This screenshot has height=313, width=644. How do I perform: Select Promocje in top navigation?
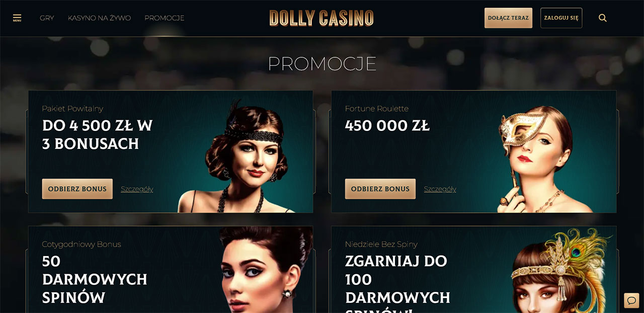165,18
